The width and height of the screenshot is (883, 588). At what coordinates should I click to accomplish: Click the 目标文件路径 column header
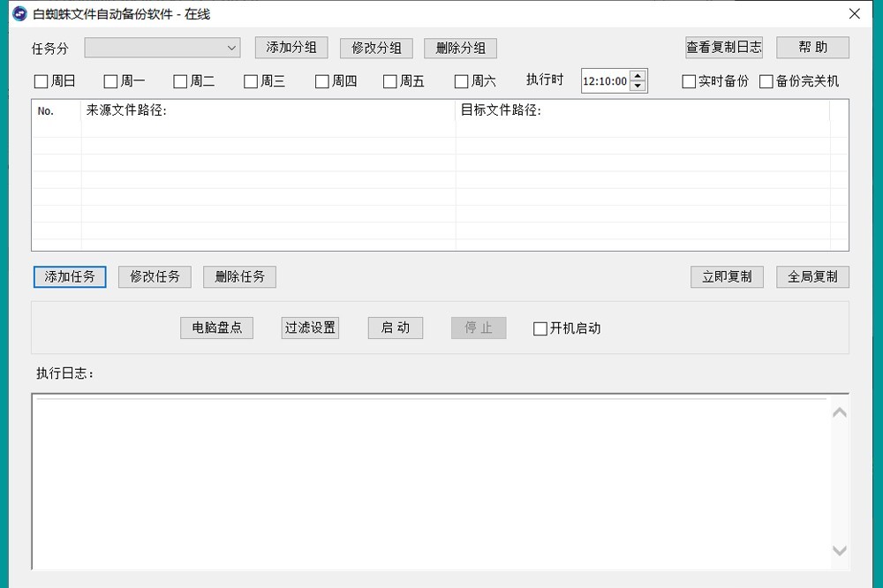643,110
